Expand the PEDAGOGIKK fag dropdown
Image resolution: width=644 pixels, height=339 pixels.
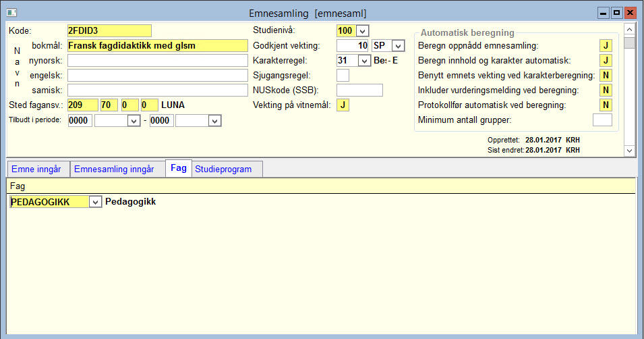click(x=95, y=202)
